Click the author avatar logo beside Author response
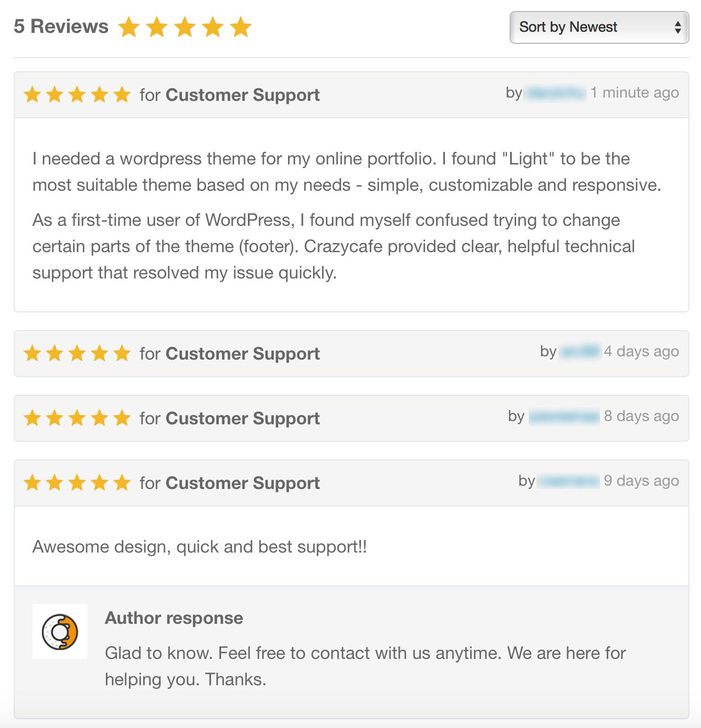The height and width of the screenshot is (728, 701). 60,632
